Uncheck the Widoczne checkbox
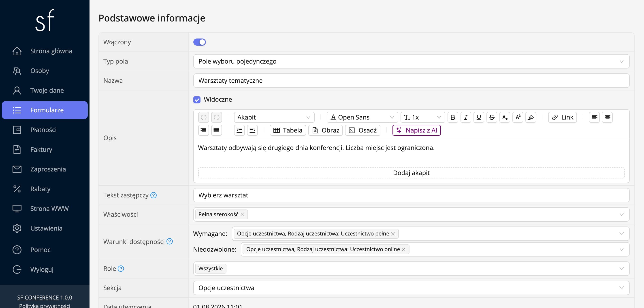This screenshot has height=308, width=644. [x=197, y=100]
